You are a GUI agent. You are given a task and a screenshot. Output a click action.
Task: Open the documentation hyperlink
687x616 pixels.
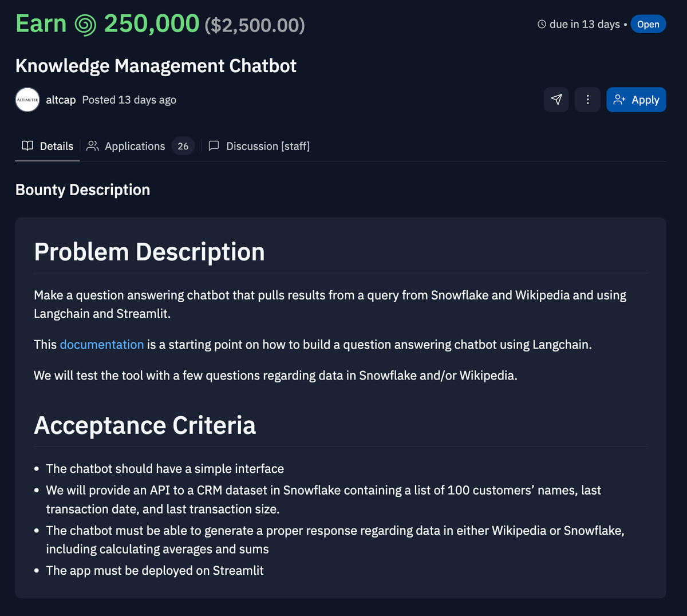pos(101,344)
